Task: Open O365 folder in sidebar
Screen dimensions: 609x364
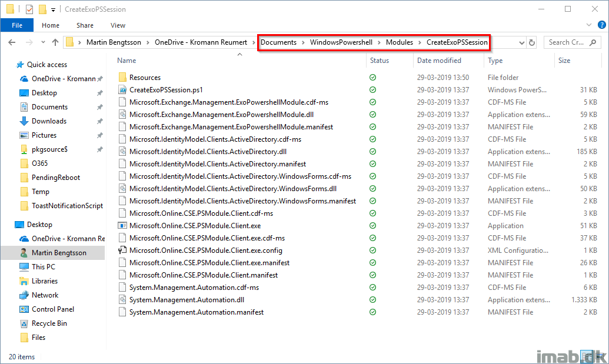Action: click(x=39, y=163)
